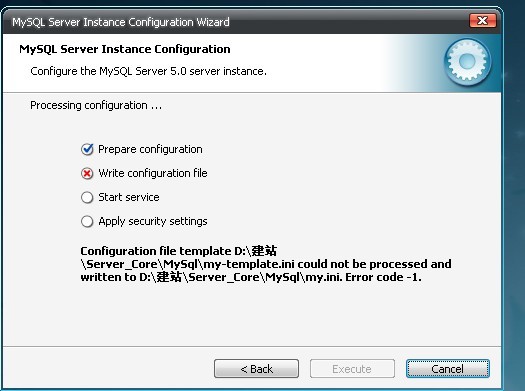The height and width of the screenshot is (391, 525).
Task: Click the 'Processing configuration ...' status text
Action: (96, 105)
